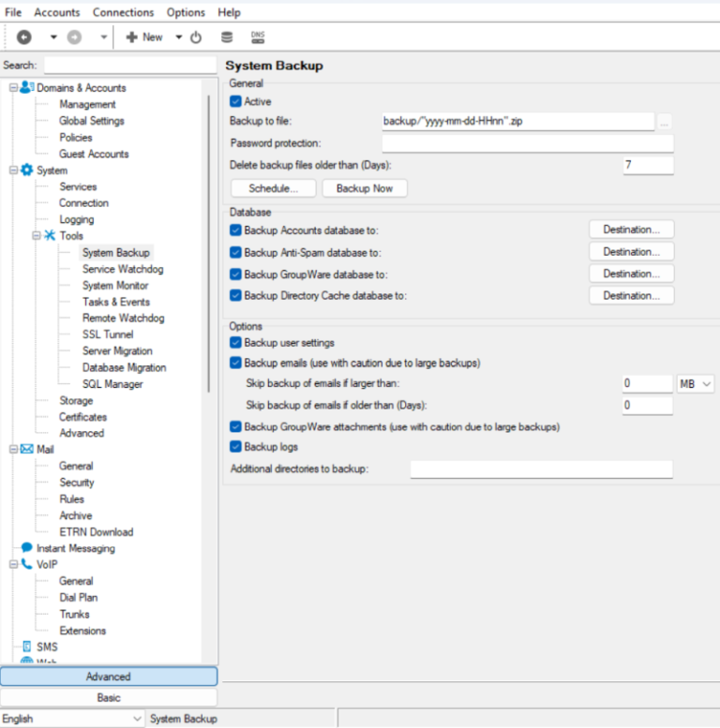Screen dimensions: 720x728
Task: Uncheck the Active backup checkbox
Action: (x=235, y=101)
